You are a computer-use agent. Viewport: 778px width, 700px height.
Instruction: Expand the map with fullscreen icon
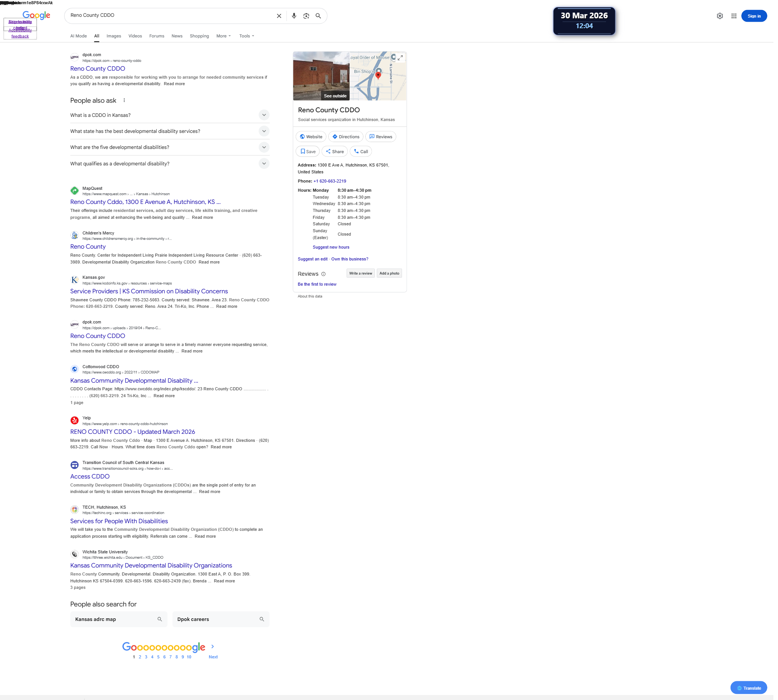coord(400,58)
